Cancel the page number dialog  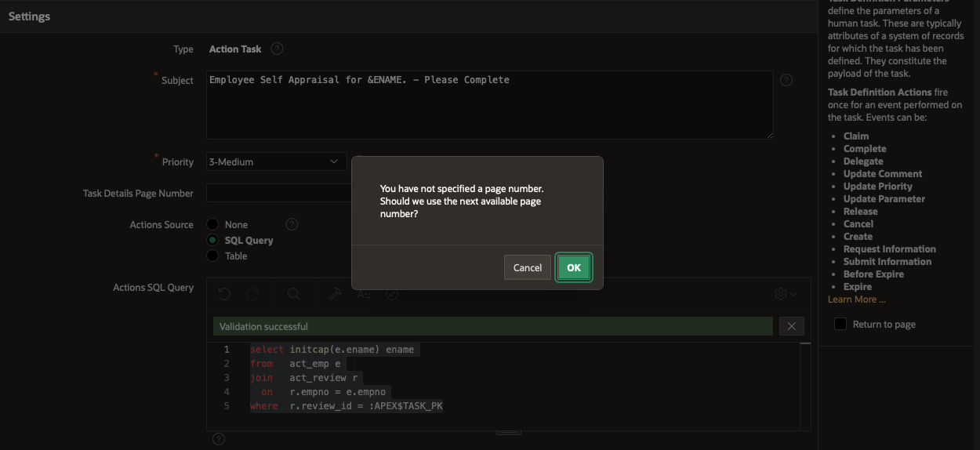[528, 267]
